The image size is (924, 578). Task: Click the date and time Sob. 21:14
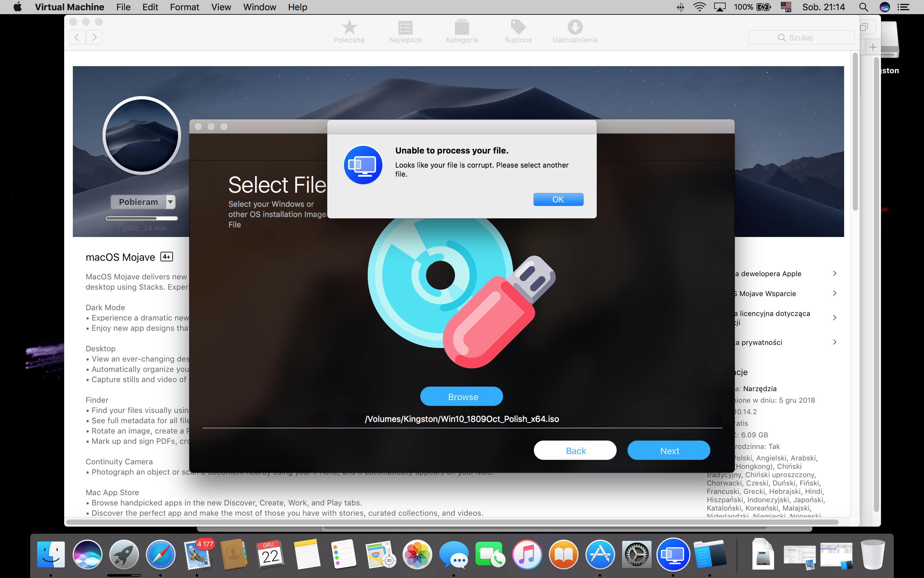coord(823,7)
